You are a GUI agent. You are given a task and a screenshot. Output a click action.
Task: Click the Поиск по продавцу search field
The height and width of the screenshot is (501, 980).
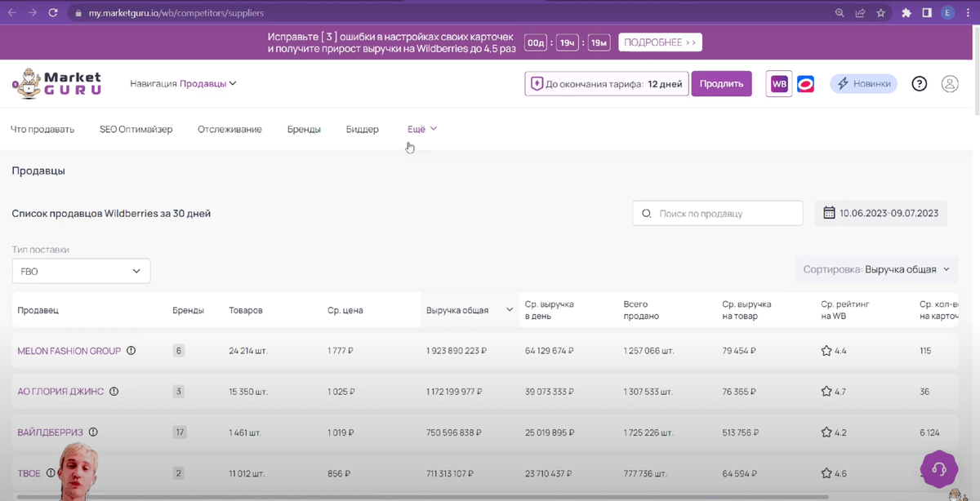pos(718,213)
